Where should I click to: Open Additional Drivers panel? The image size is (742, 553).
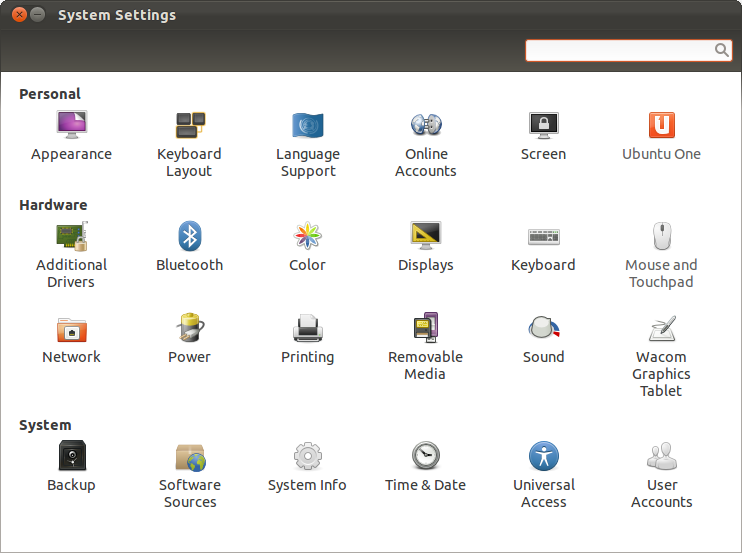click(71, 237)
